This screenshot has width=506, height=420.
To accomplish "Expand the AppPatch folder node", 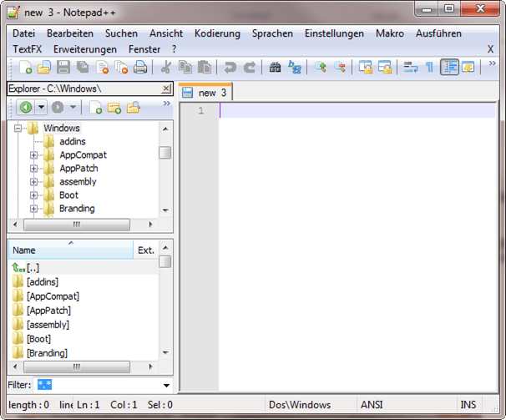I will [33, 169].
